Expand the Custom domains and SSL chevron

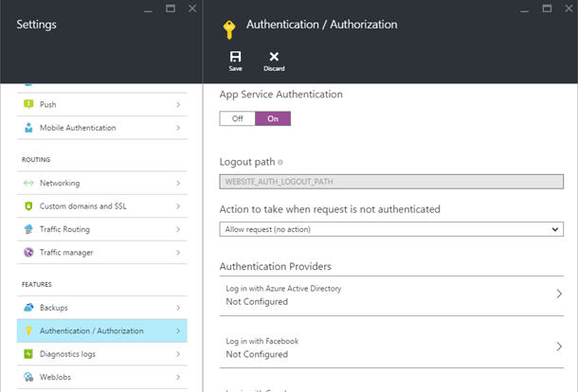(x=178, y=206)
